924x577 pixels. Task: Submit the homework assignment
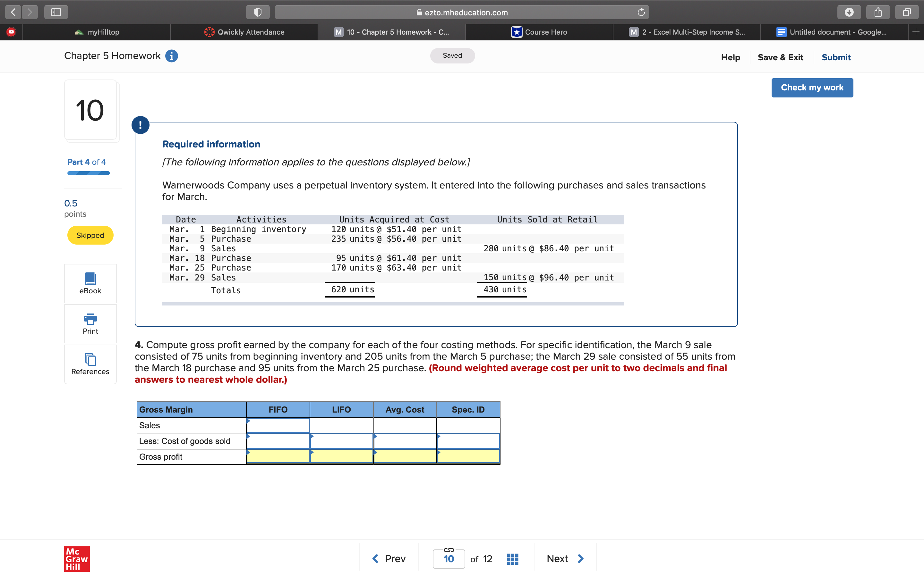click(x=836, y=57)
